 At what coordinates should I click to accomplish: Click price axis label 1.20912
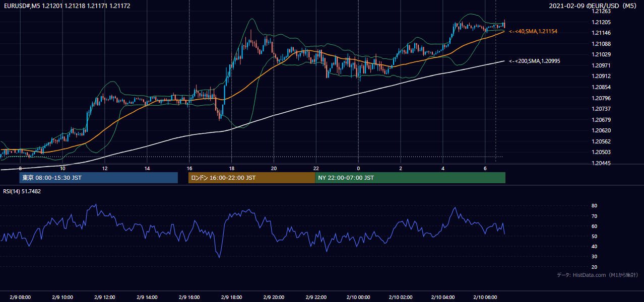tap(601, 76)
